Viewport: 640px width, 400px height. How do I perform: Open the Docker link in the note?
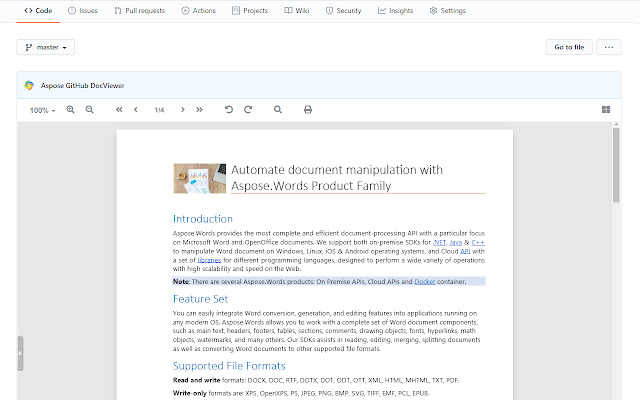tap(425, 282)
